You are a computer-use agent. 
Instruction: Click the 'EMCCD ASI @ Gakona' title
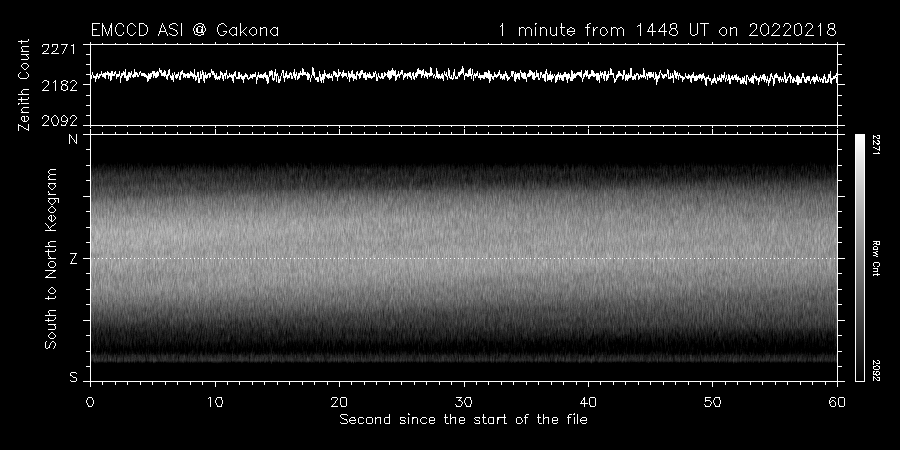(x=184, y=30)
